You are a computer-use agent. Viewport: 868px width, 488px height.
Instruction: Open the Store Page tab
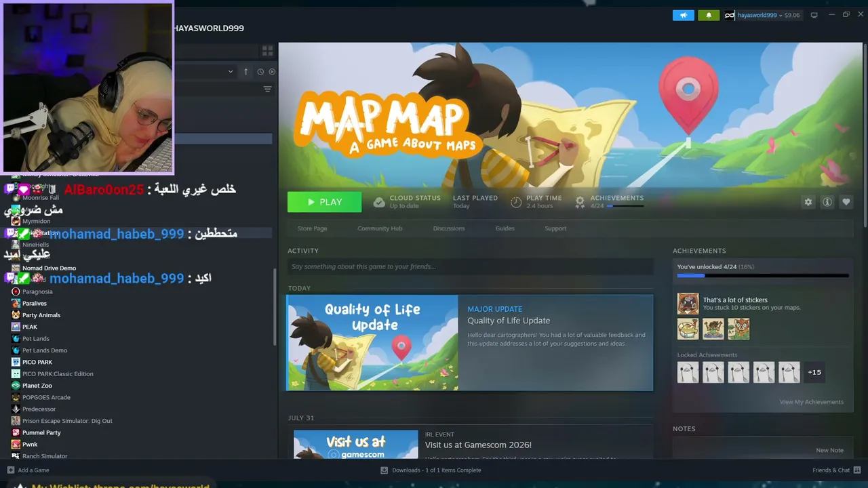tap(313, 228)
